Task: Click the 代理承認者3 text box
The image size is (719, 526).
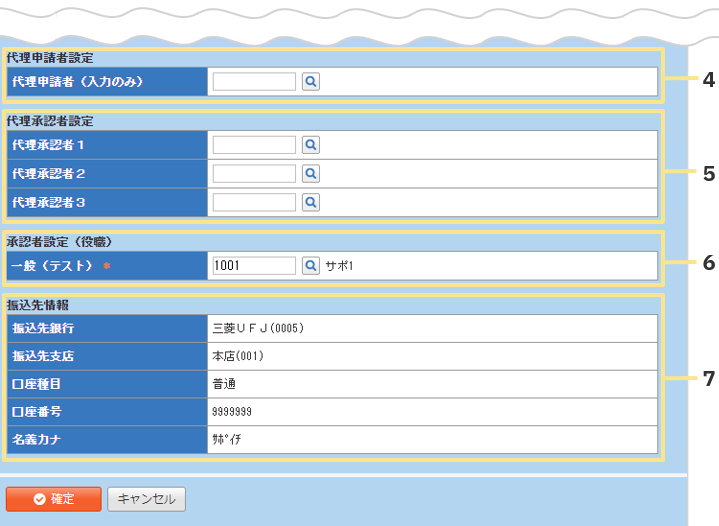Action: pos(254,203)
